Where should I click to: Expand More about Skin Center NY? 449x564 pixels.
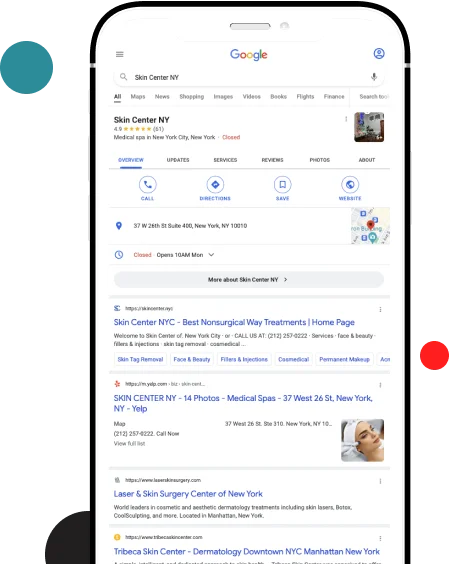coord(249,279)
